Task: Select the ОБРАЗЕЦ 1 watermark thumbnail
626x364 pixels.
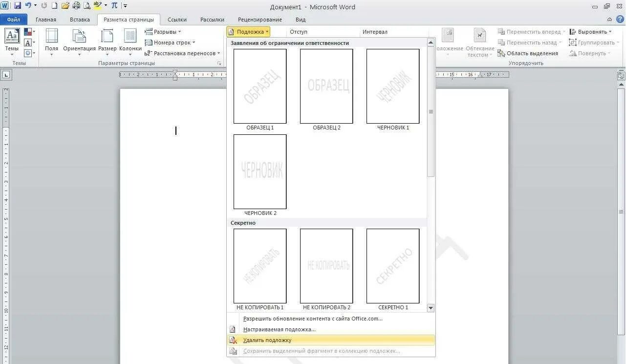Action: (260, 86)
